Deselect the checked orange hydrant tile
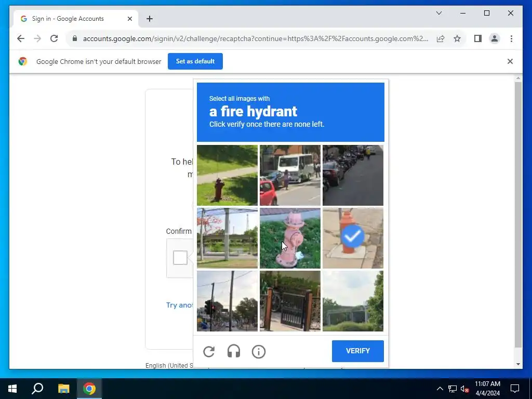532x399 pixels. [353, 238]
